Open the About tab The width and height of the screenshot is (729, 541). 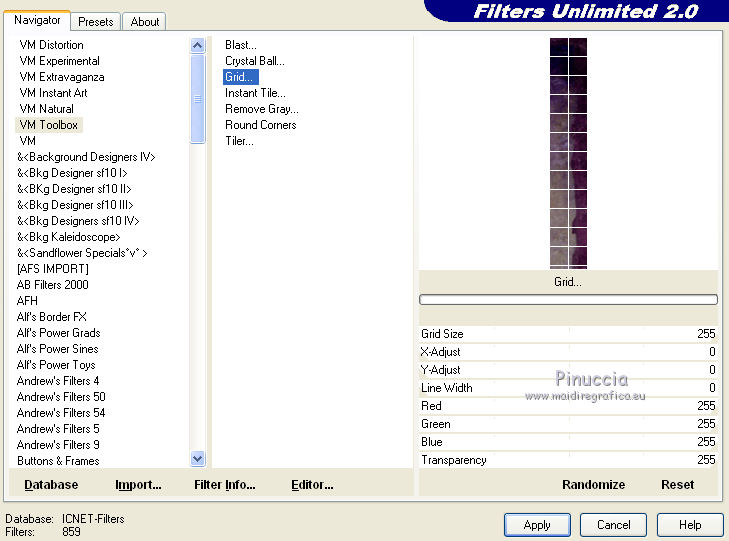[145, 22]
